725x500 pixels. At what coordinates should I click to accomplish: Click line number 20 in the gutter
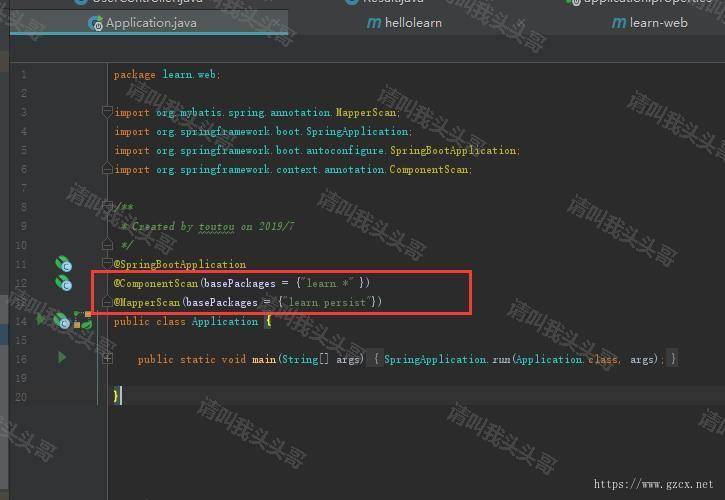pyautogui.click(x=21, y=396)
